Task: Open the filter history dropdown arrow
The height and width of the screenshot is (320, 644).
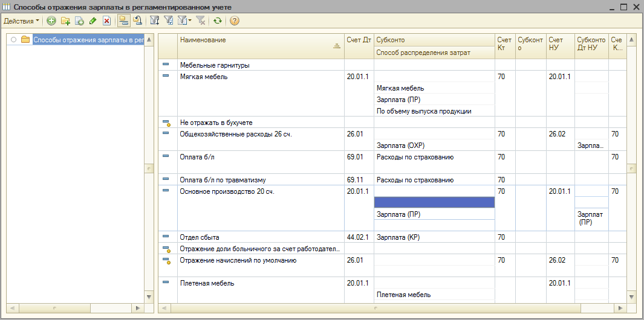Action: pos(190,21)
